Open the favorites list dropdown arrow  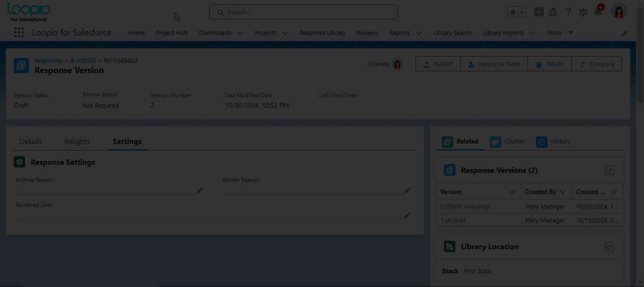522,12
